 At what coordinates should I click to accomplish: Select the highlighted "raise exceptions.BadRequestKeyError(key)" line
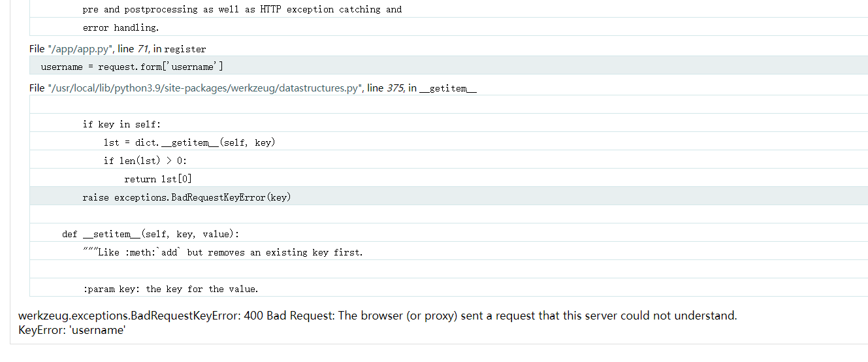[187, 197]
